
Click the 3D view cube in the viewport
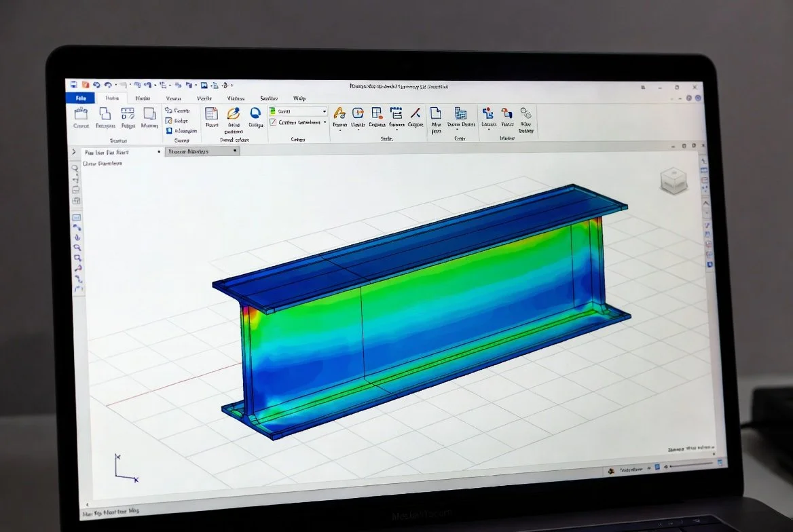click(674, 180)
